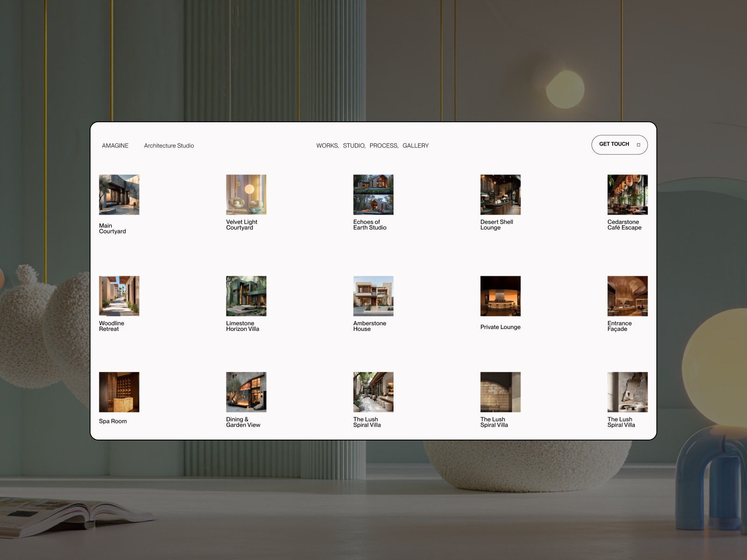747x560 pixels.
Task: Select the Cedarstone Café Escape image
Action: pyautogui.click(x=627, y=194)
